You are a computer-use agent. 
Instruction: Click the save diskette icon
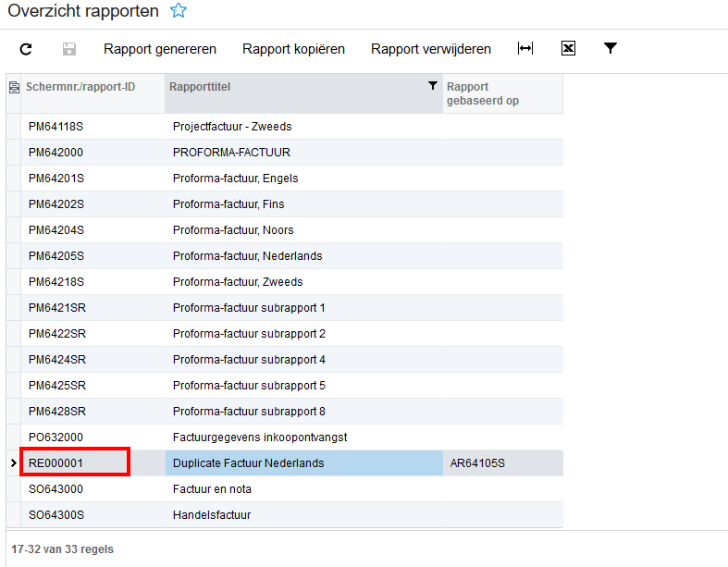[69, 49]
